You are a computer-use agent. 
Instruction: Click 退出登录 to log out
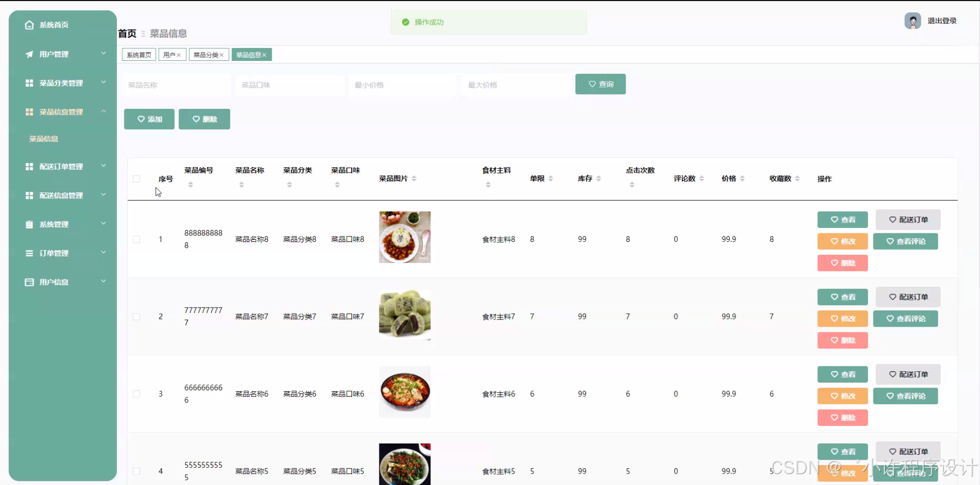coord(942,21)
